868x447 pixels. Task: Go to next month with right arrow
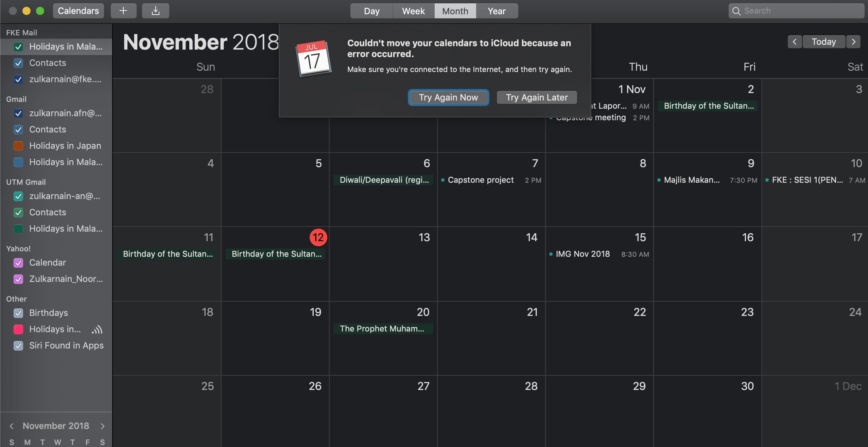coord(853,42)
